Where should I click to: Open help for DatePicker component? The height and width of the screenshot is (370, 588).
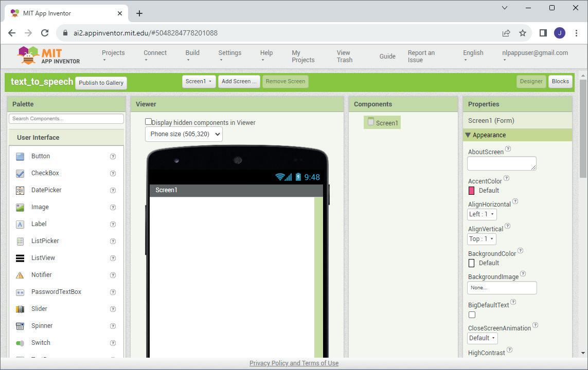(113, 190)
